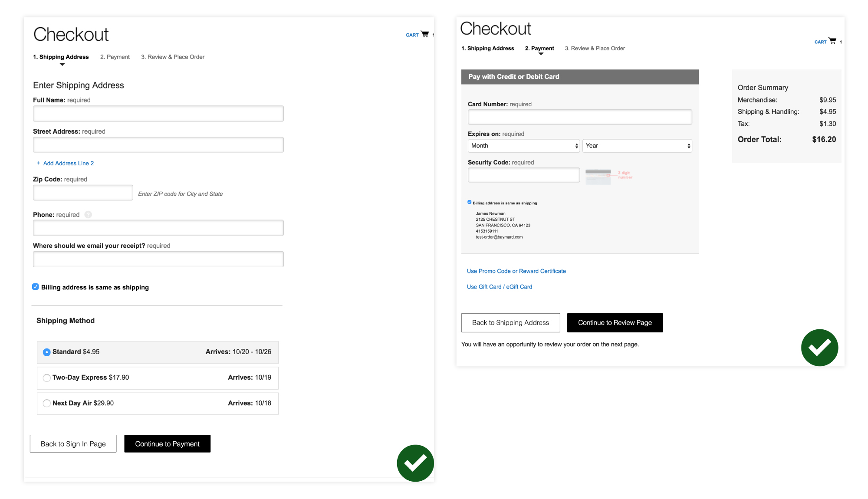Click Use Promo Code or Reward Certificate
Viewport: 868px width, 499px height.
[x=516, y=271]
